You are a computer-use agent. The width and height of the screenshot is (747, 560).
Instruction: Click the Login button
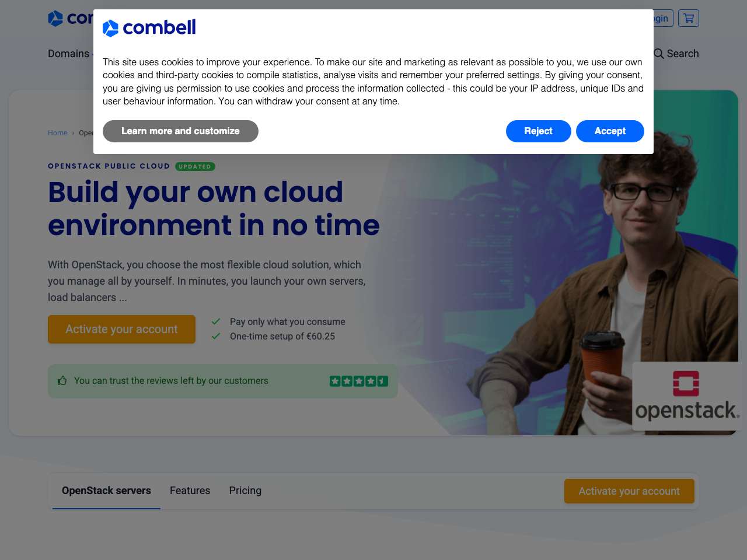point(658,18)
